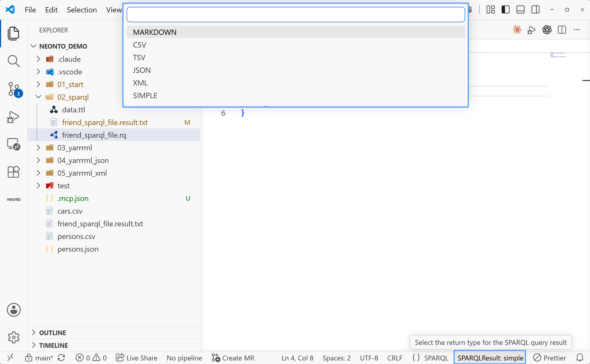Click Create MR in status bar
Screen dimensions: 590x364
[x=233, y=358]
